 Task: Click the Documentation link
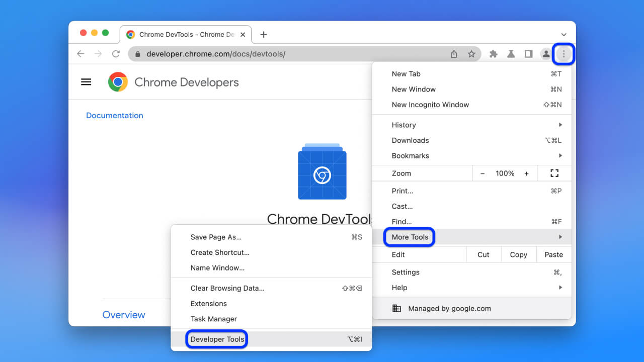click(x=115, y=115)
